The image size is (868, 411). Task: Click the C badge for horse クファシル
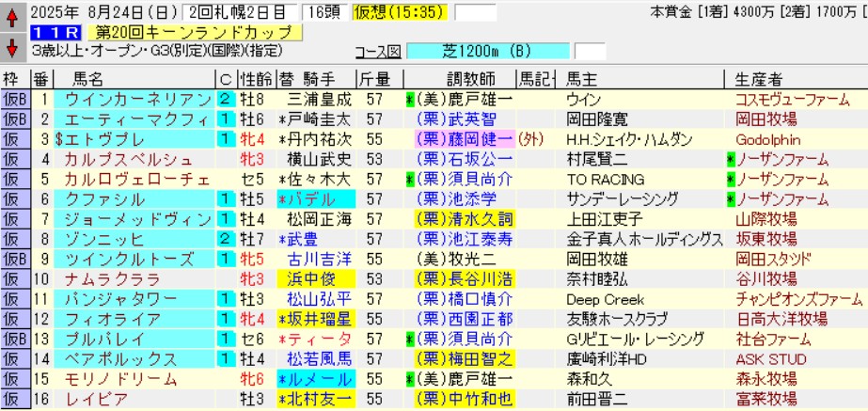(226, 198)
